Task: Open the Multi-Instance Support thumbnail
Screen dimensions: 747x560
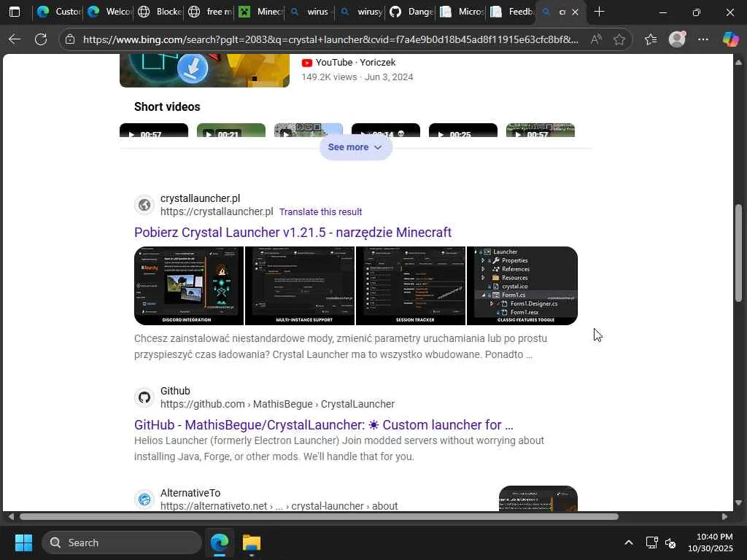Action: [300, 286]
